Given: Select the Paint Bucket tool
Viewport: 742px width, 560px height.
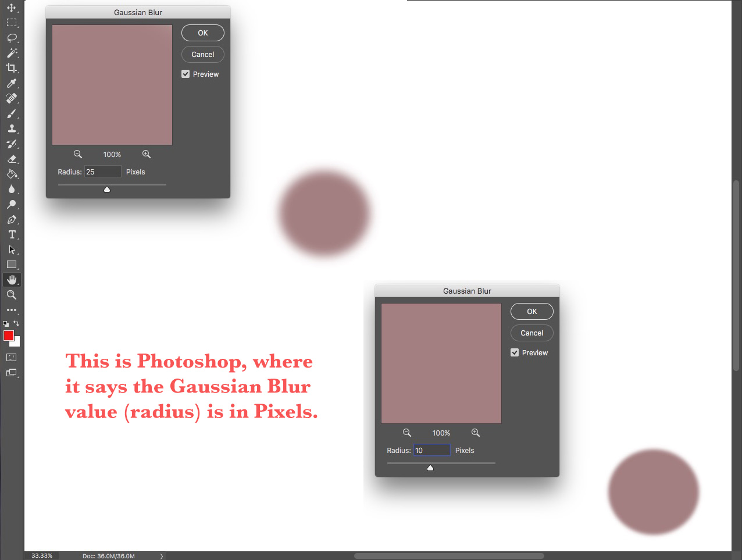Looking at the screenshot, I should point(12,174).
